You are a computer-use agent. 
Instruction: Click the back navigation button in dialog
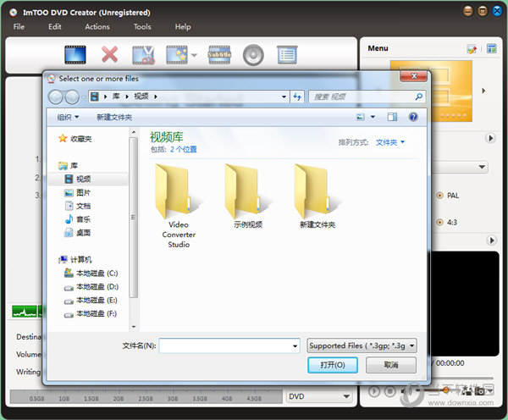tap(55, 97)
